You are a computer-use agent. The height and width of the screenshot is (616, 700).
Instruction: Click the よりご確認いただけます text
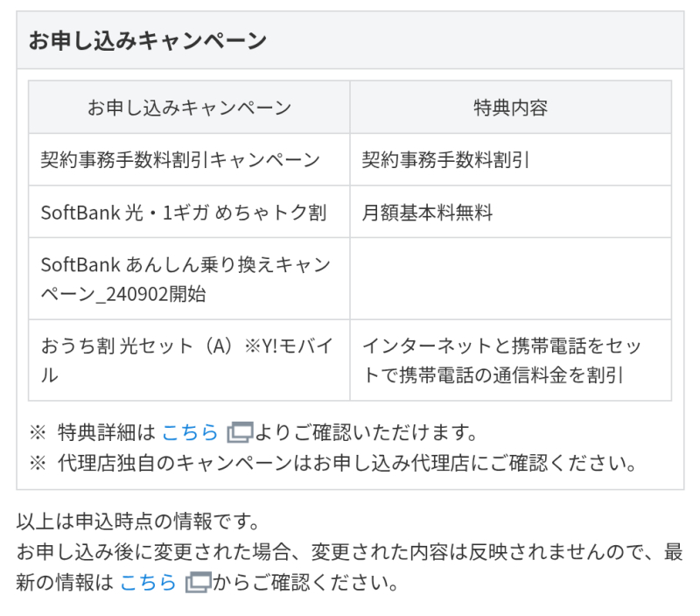[367, 432]
